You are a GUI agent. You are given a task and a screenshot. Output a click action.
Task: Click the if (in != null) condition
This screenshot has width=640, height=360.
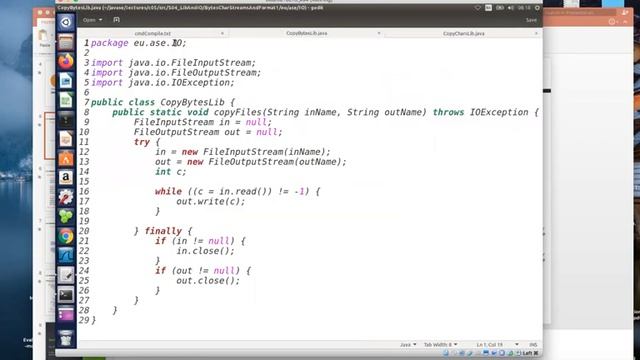pos(200,241)
